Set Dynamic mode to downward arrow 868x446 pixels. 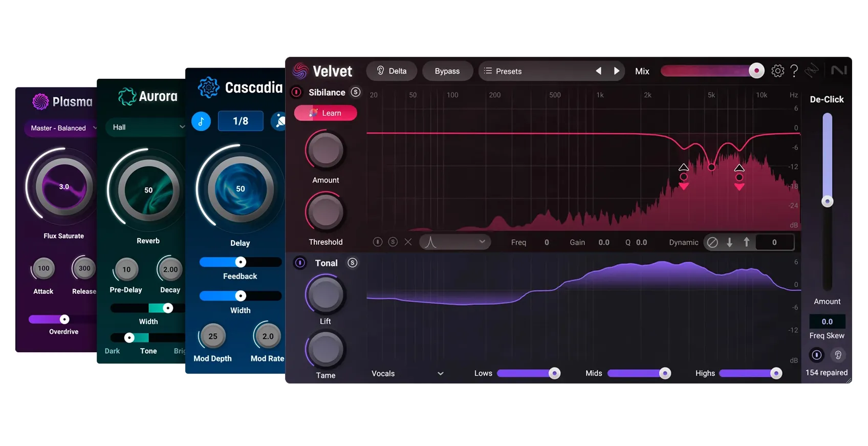[x=730, y=242]
